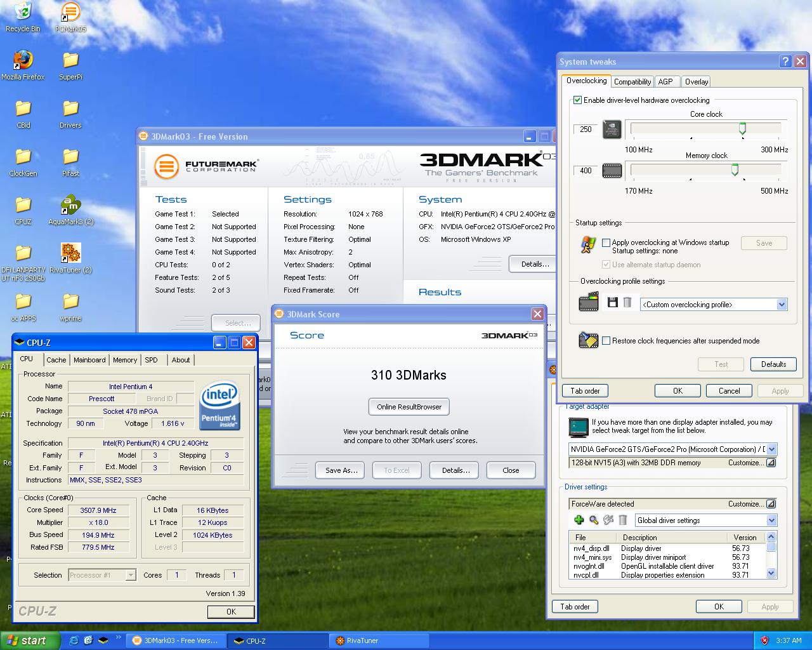Click Cancel in System tweaks window
Screen dimensions: 812x650
pos(729,391)
